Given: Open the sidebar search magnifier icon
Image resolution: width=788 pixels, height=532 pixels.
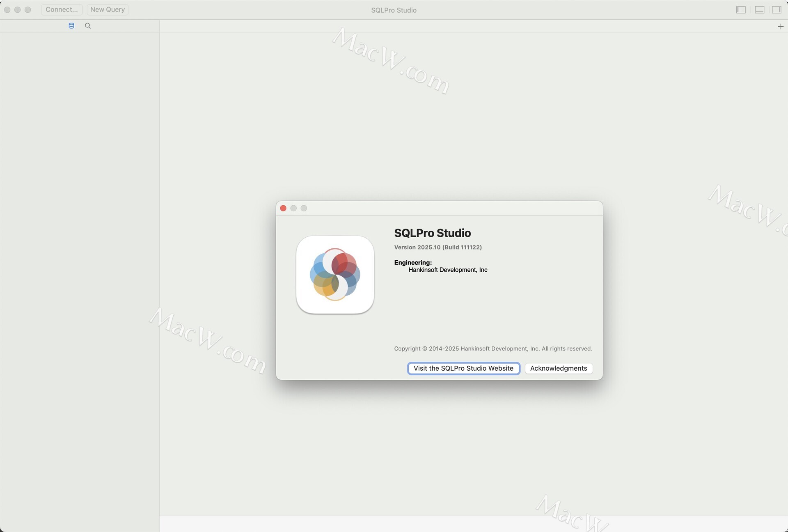Looking at the screenshot, I should pyautogui.click(x=88, y=26).
